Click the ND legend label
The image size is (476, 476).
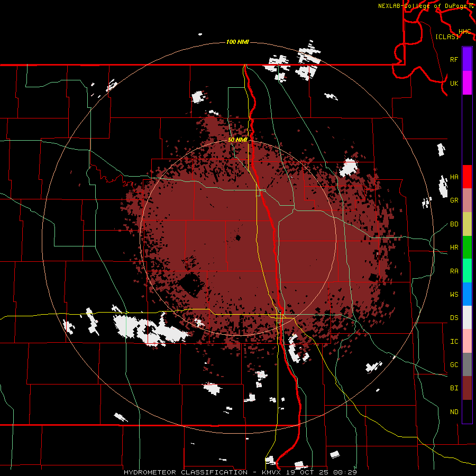454,412
